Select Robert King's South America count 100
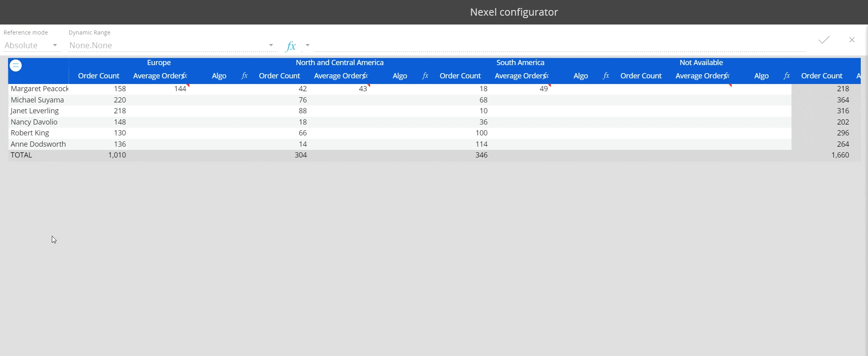 tap(481, 133)
